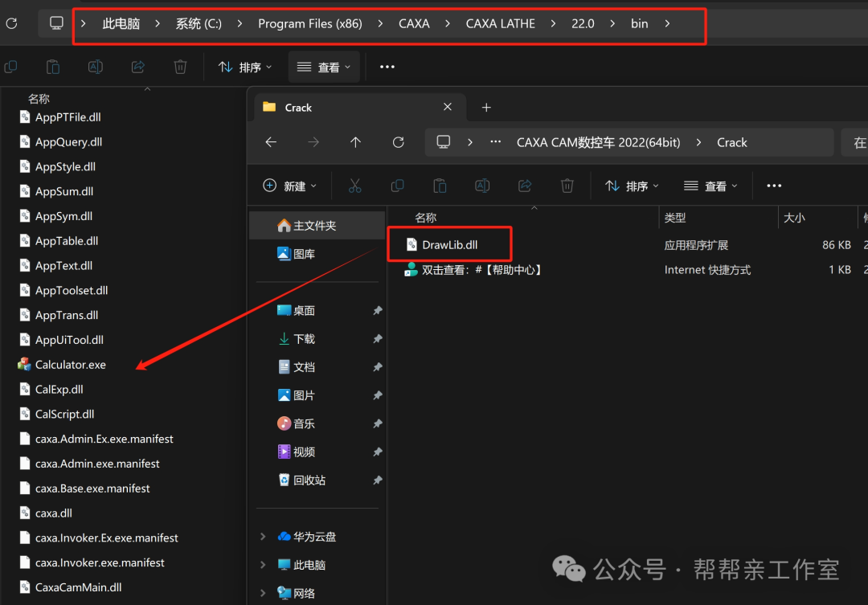Refresh the bin folder window
The image size is (868, 605).
click(11, 23)
